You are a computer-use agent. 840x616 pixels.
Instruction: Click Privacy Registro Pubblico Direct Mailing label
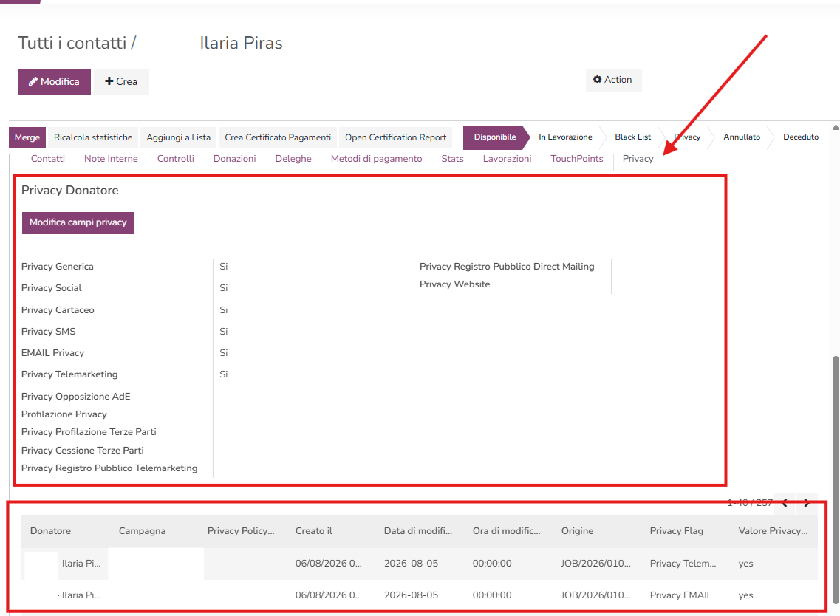507,267
